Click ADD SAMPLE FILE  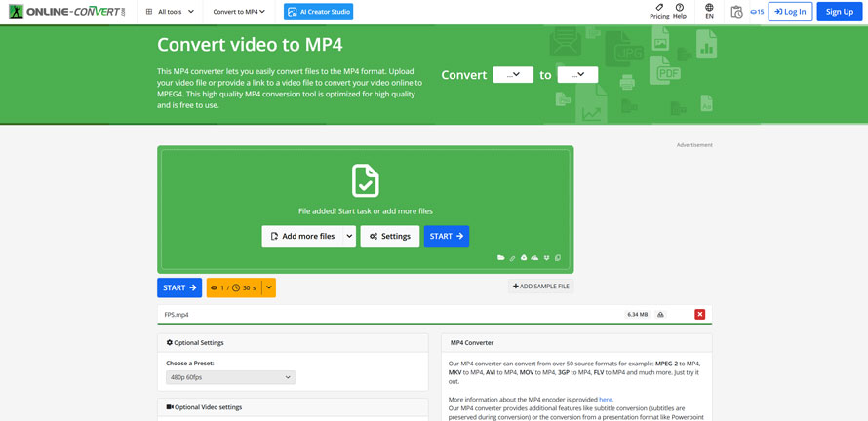pos(541,286)
